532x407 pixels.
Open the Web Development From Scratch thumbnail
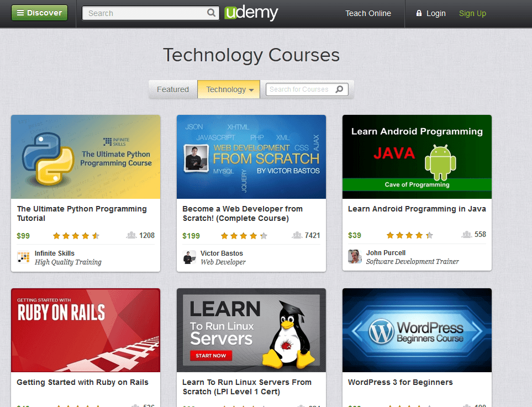[251, 157]
